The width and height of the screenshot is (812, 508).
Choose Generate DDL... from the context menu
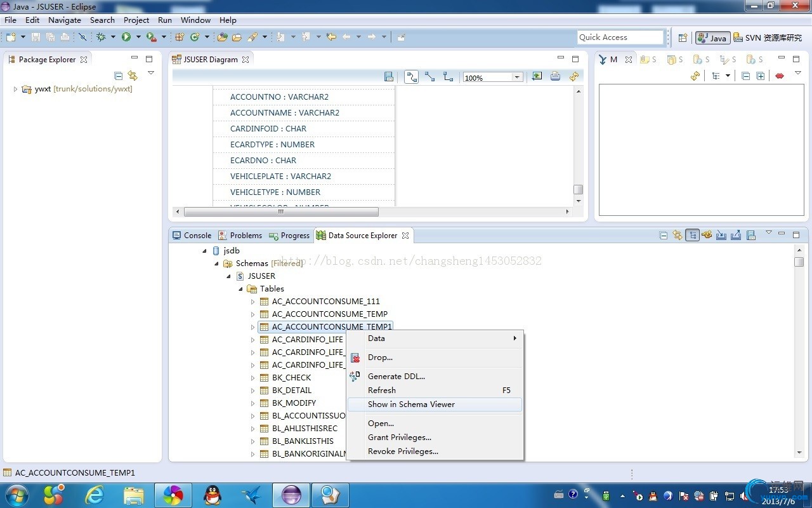tap(396, 377)
